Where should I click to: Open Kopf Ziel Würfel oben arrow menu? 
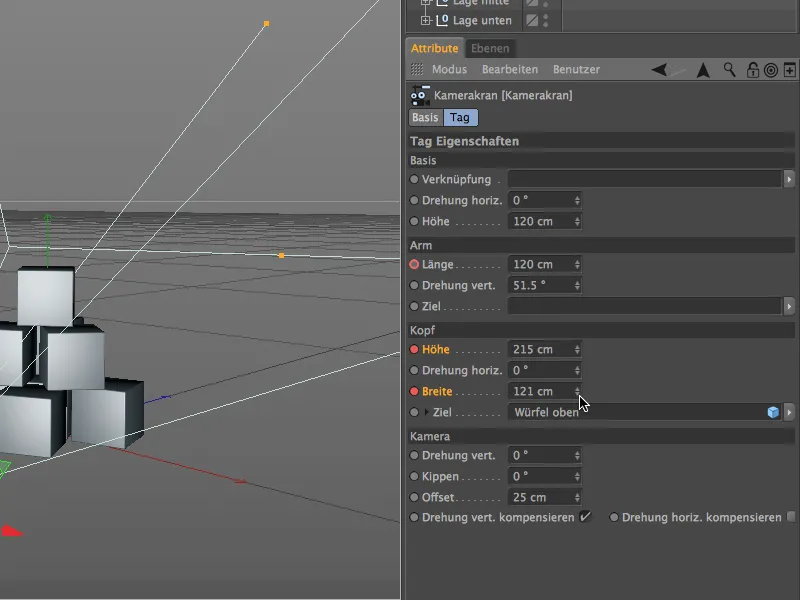[x=789, y=412]
